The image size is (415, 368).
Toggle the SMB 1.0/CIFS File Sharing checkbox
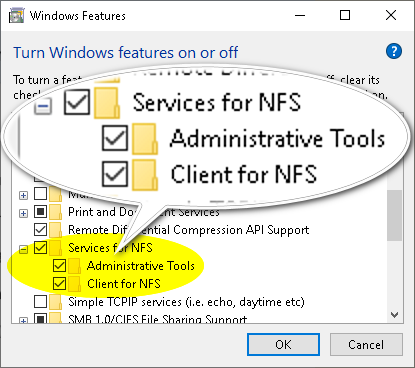point(40,319)
